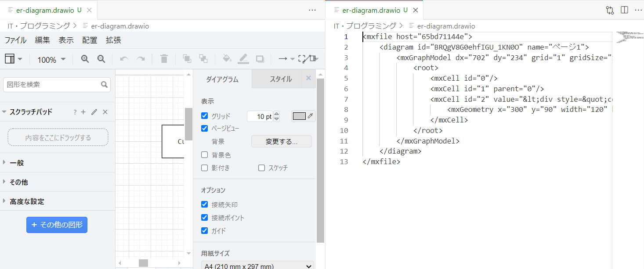Add a shape to the スクラッチパッド
Viewport: 644px width, 269px height.
(83, 112)
